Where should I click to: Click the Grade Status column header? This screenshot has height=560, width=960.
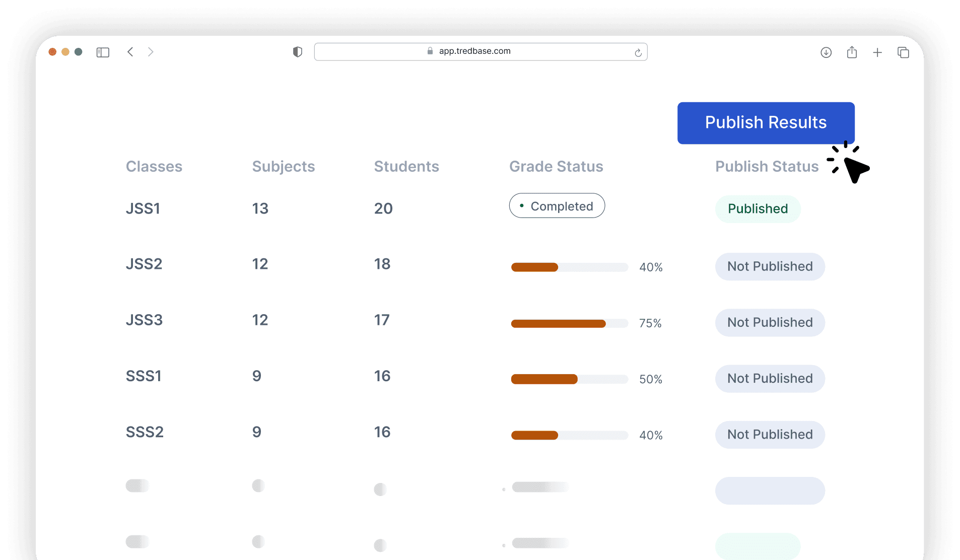(556, 167)
